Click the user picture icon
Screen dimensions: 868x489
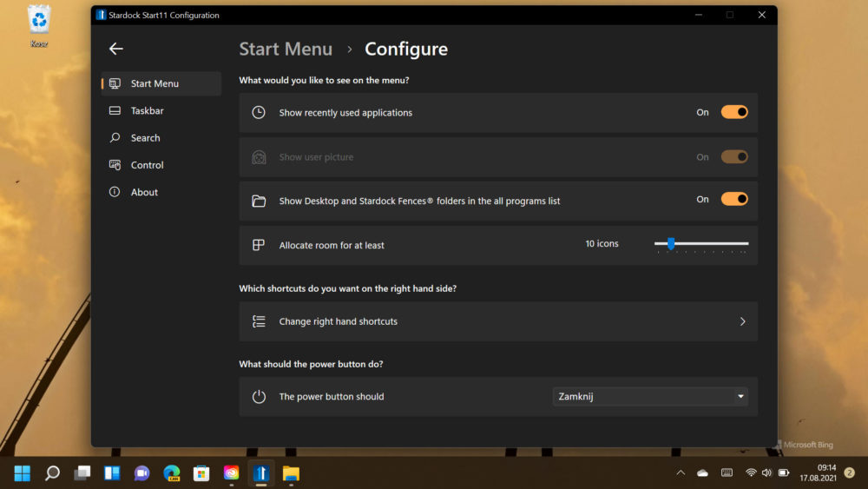click(259, 157)
